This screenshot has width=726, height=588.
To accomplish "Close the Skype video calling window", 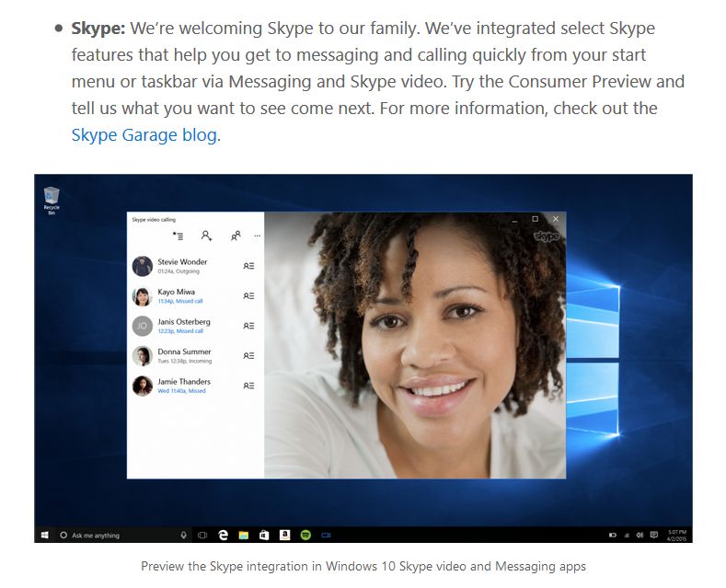I will tap(556, 219).
